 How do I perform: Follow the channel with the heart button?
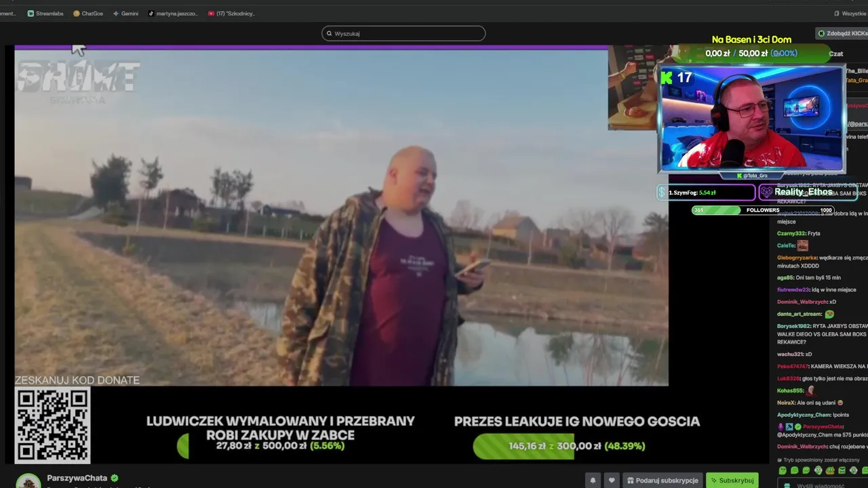click(x=612, y=481)
